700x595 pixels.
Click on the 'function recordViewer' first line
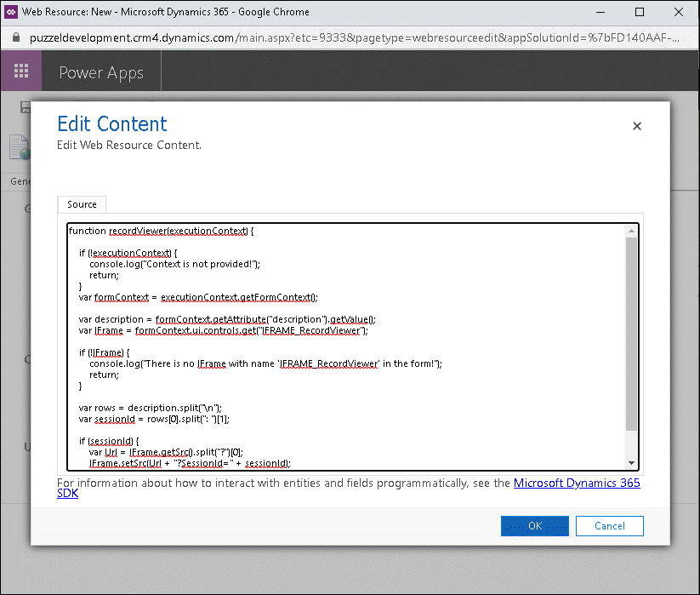(162, 231)
